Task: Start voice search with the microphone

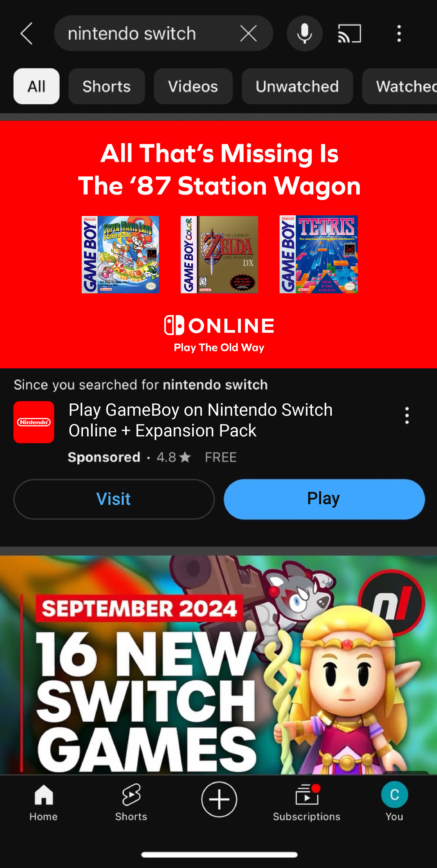Action: tap(305, 33)
